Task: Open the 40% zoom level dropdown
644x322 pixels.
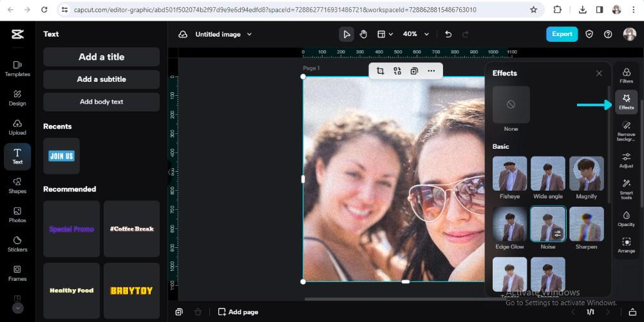Action: [x=415, y=35]
